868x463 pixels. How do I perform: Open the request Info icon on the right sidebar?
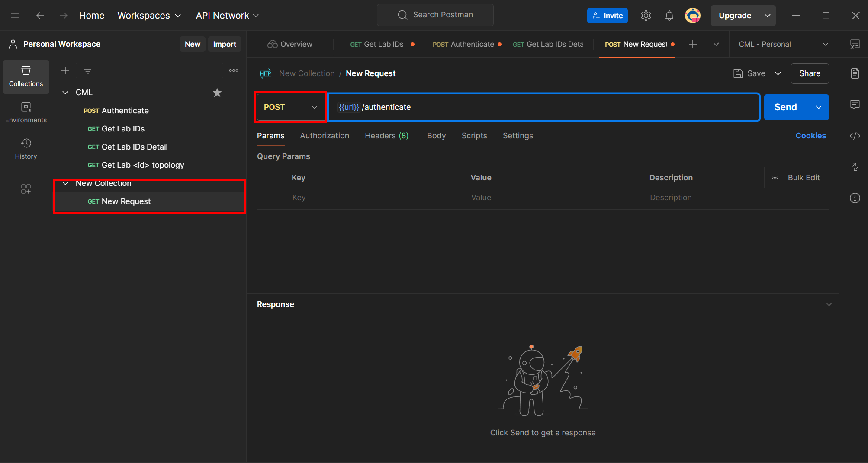click(x=855, y=198)
